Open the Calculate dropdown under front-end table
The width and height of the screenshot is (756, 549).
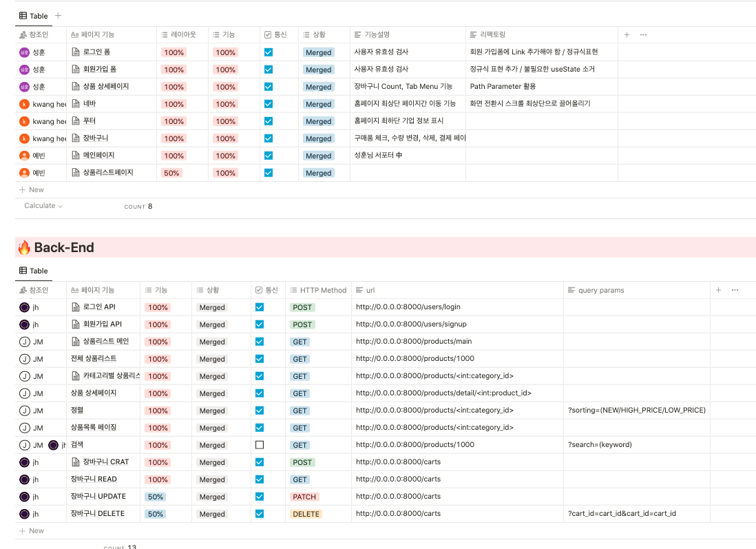click(x=43, y=205)
